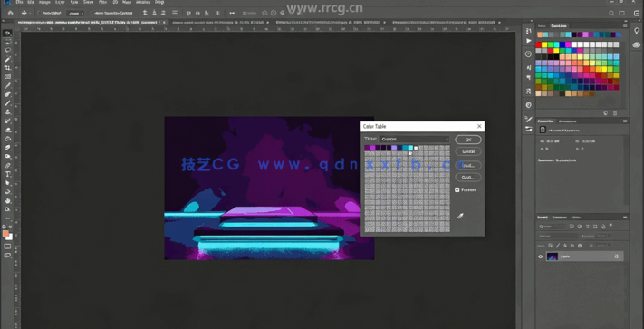Select the Blur tool
This screenshot has width=644, height=329.
click(x=7, y=148)
